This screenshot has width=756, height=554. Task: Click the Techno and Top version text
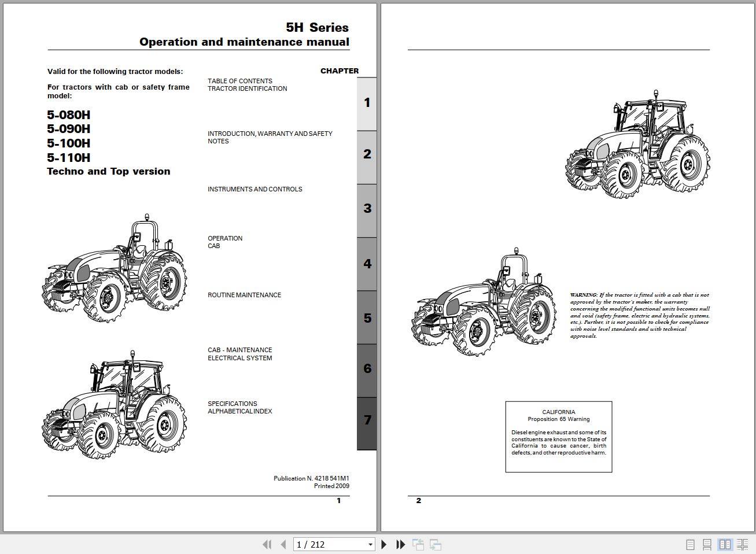[x=109, y=172]
